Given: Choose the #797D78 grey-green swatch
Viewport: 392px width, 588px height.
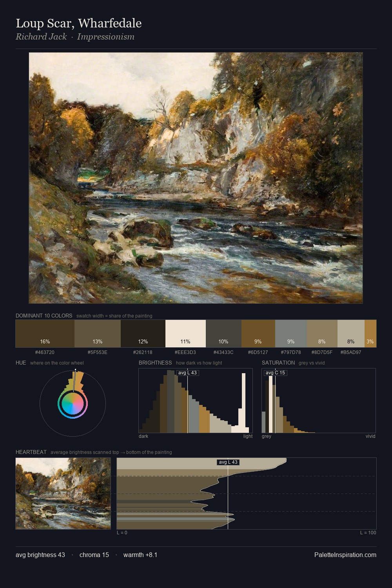Looking at the screenshot, I should click(x=291, y=334).
